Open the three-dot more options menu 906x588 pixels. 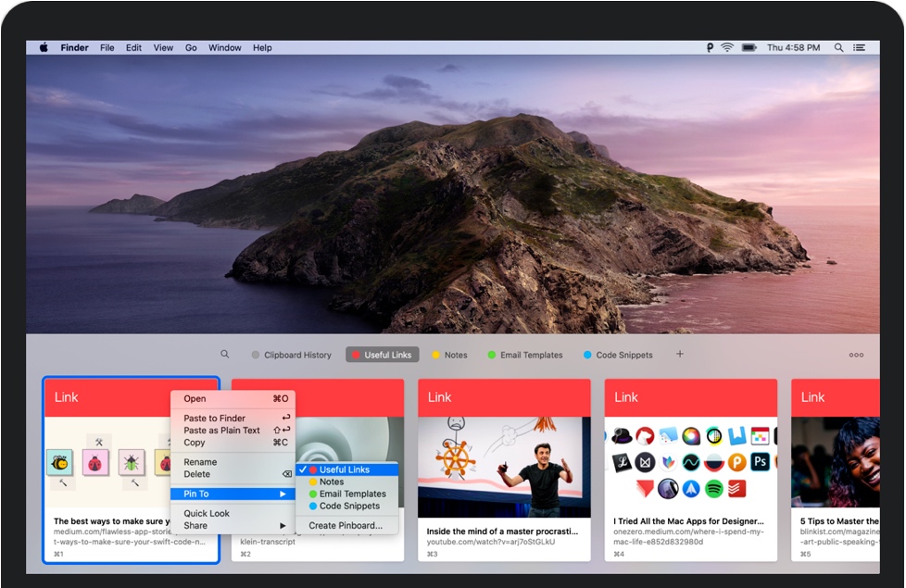pyautogui.click(x=856, y=355)
